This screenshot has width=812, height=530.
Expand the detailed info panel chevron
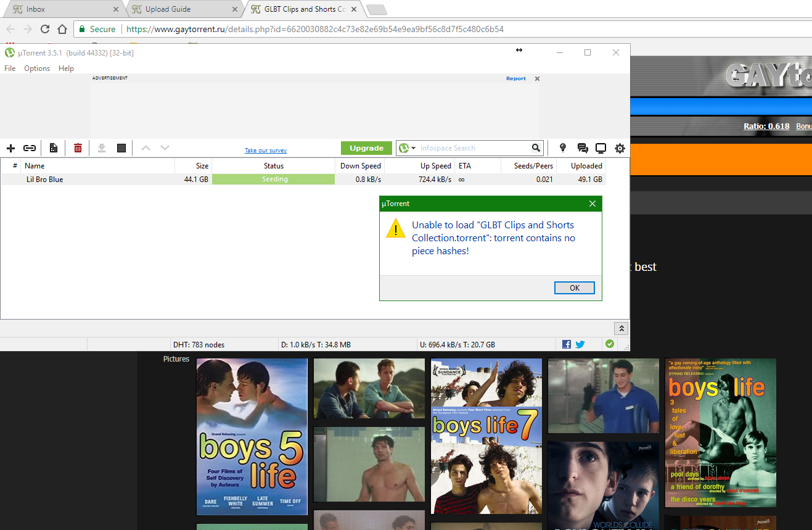621,328
